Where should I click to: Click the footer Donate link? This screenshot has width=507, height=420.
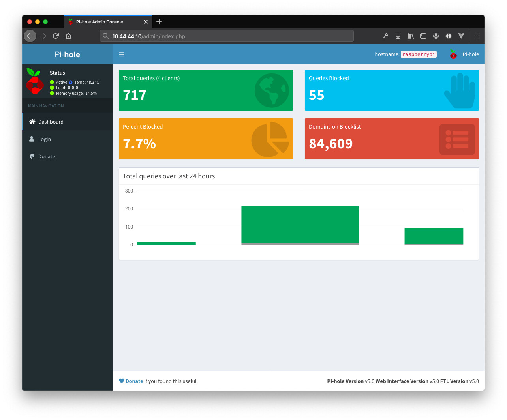[134, 381]
